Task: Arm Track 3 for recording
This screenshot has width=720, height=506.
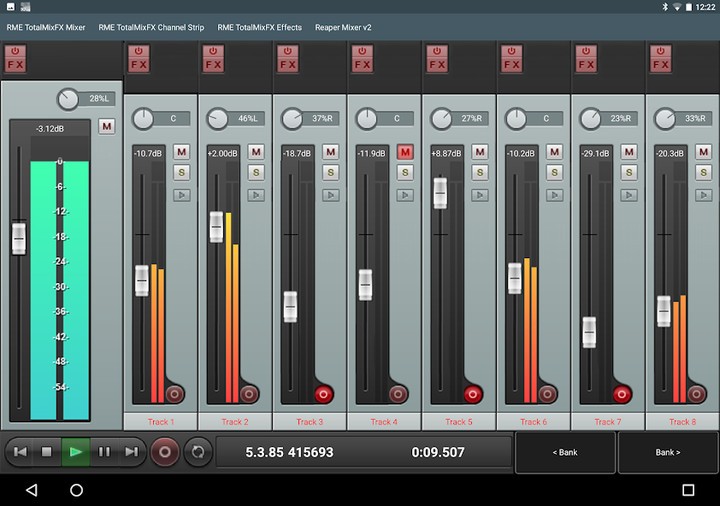Action: point(324,393)
